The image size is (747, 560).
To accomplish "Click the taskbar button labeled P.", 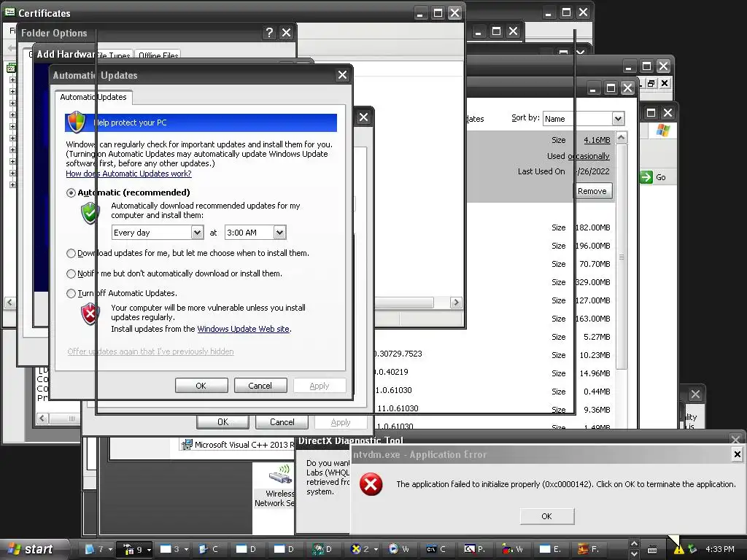I will pos(476,549).
